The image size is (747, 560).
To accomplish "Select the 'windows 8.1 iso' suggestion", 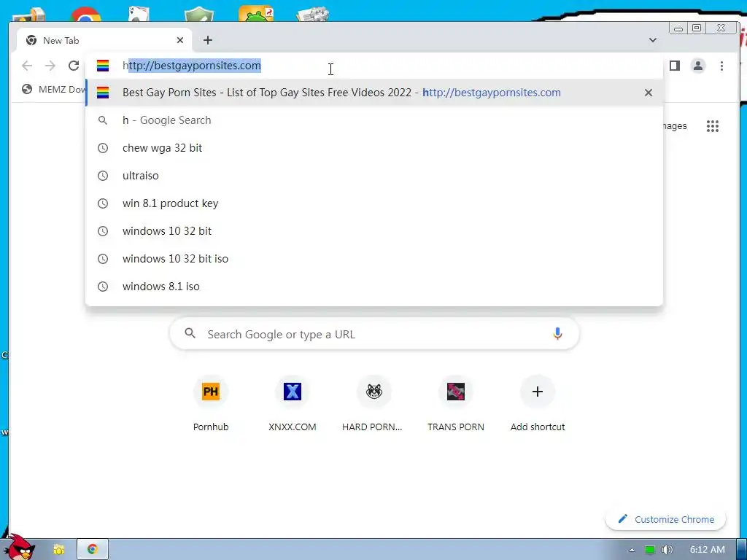I will (374, 286).
